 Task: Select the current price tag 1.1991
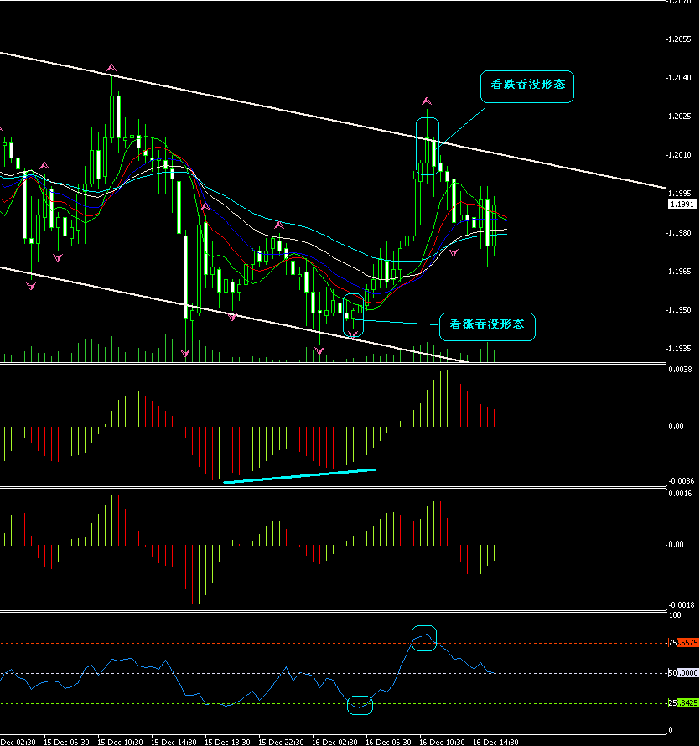pyautogui.click(x=682, y=205)
